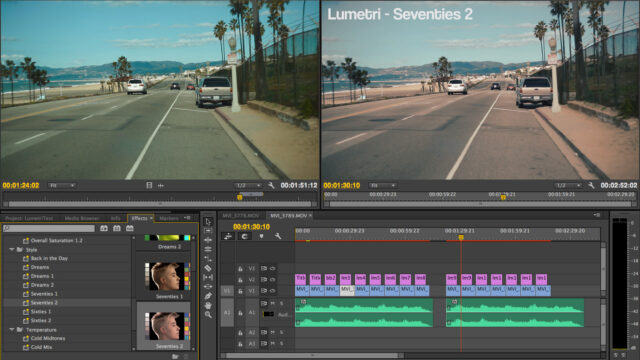Collapse the Style folder in Effects
The height and width of the screenshot is (360, 640).
coord(12,249)
